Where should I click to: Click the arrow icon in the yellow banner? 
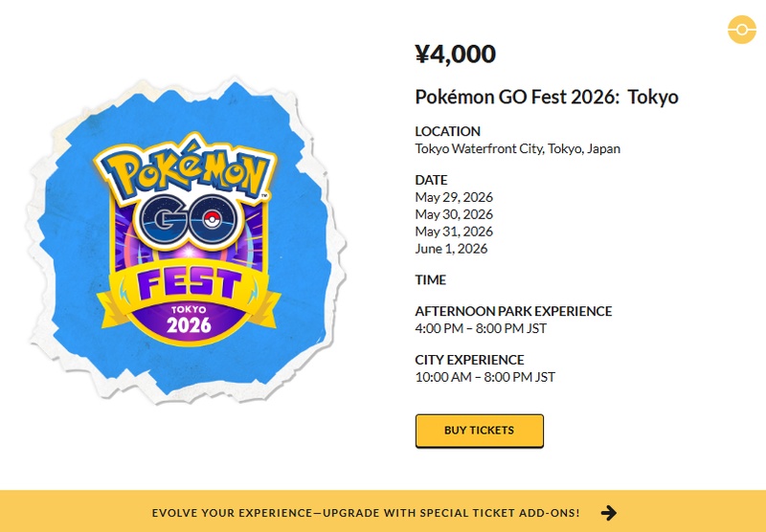(609, 513)
